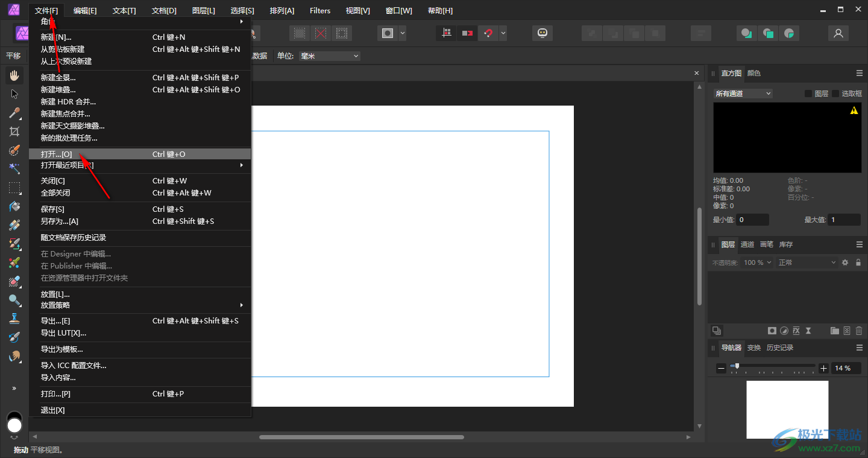This screenshot has width=868, height=458.
Task: Click the Clone Stamp tool
Action: pyautogui.click(x=14, y=319)
